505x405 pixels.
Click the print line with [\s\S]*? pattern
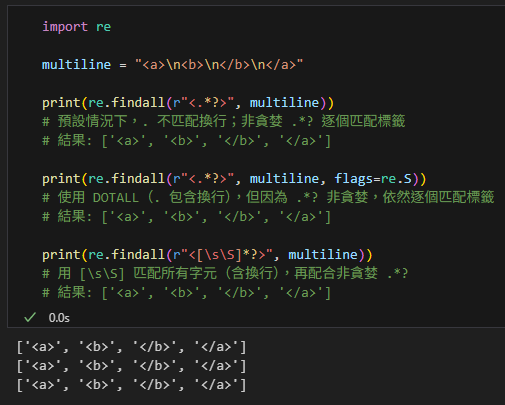pyautogui.click(x=207, y=255)
